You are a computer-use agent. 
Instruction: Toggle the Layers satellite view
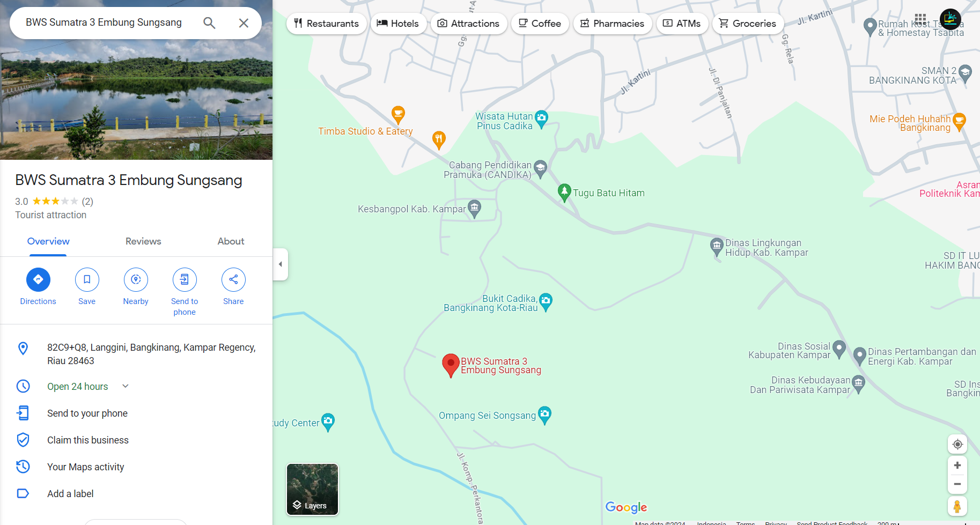(x=312, y=489)
